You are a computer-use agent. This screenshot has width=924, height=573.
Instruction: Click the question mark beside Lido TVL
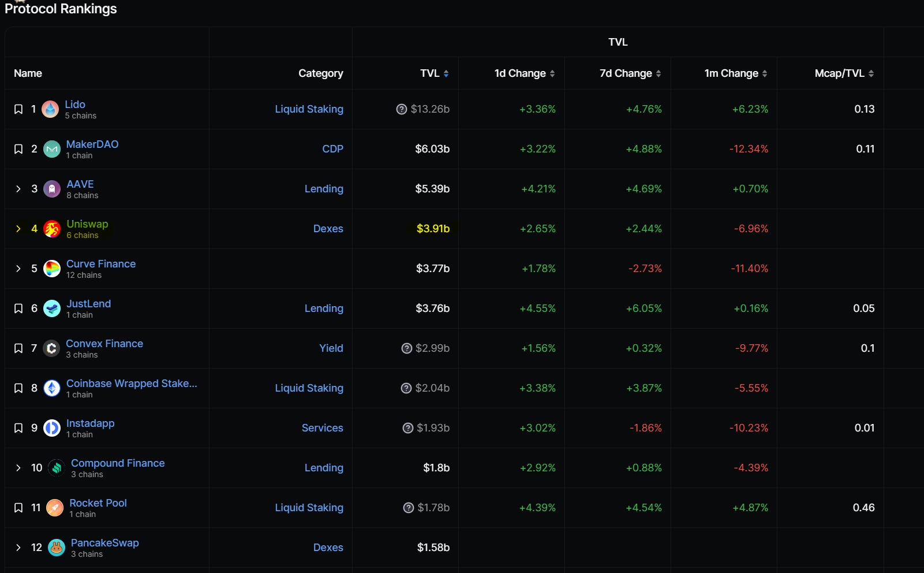pos(402,109)
